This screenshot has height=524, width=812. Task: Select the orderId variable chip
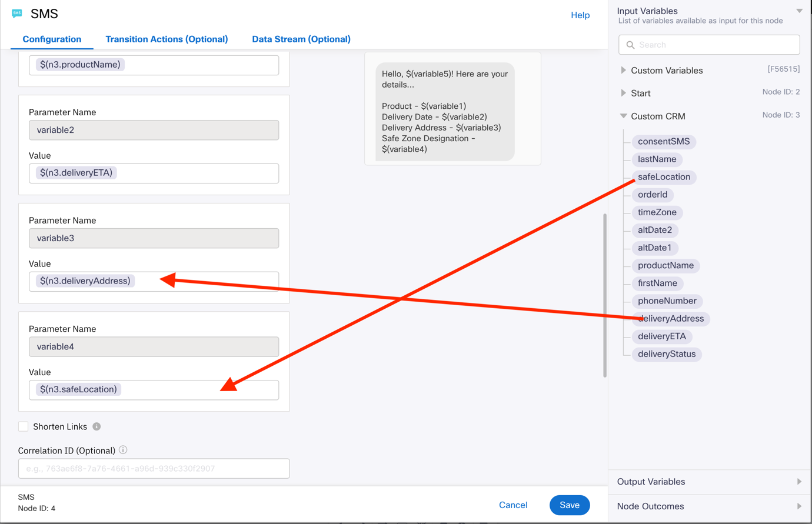tap(653, 195)
